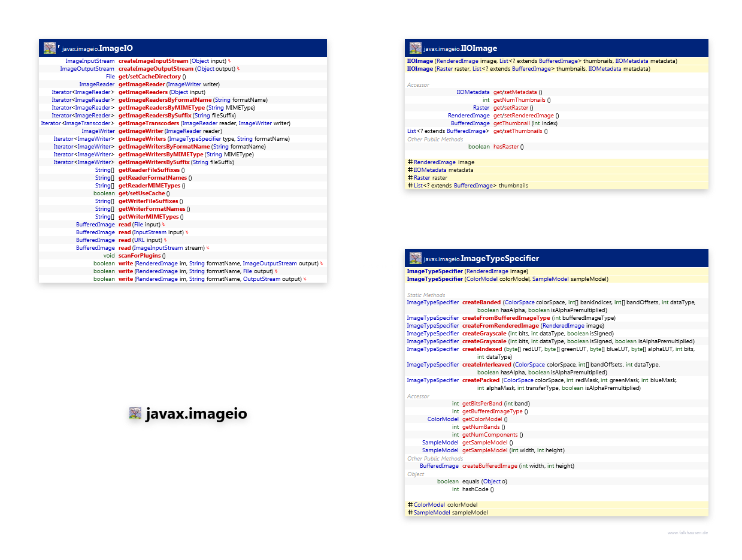Click the ImageTypeSpecifier class header icon
Screen dimensions: 742x560
click(416, 258)
